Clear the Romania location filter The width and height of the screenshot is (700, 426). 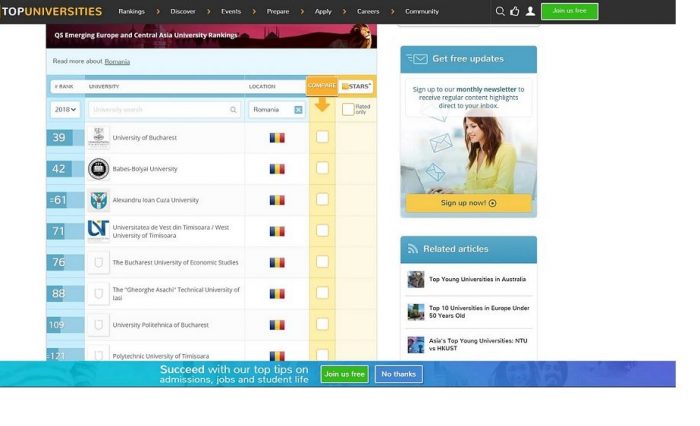pyautogui.click(x=298, y=110)
